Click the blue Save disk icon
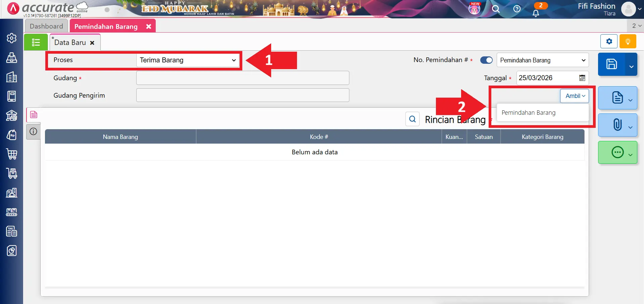 [x=611, y=64]
